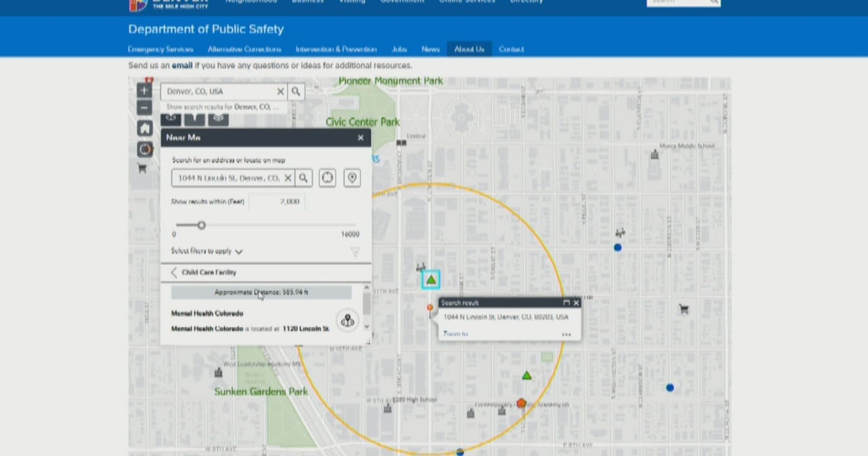Click the orange circle map marker
The height and width of the screenshot is (456, 868).
point(522,403)
